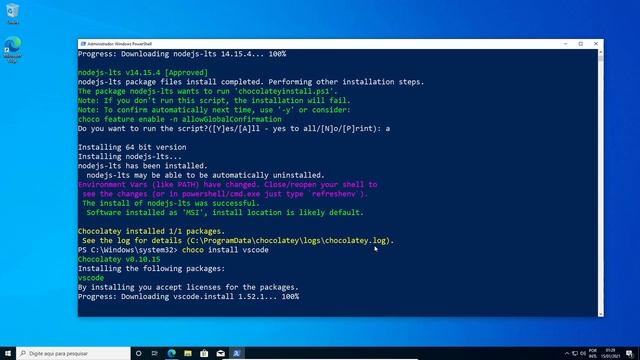Open File Explorer from the taskbar
640x360 pixels.
tap(188, 353)
